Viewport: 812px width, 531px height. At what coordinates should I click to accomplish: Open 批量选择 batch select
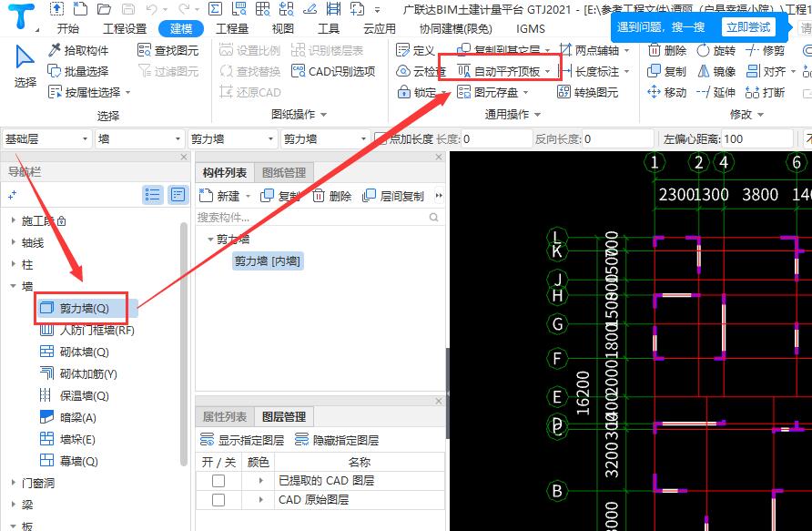click(x=78, y=71)
